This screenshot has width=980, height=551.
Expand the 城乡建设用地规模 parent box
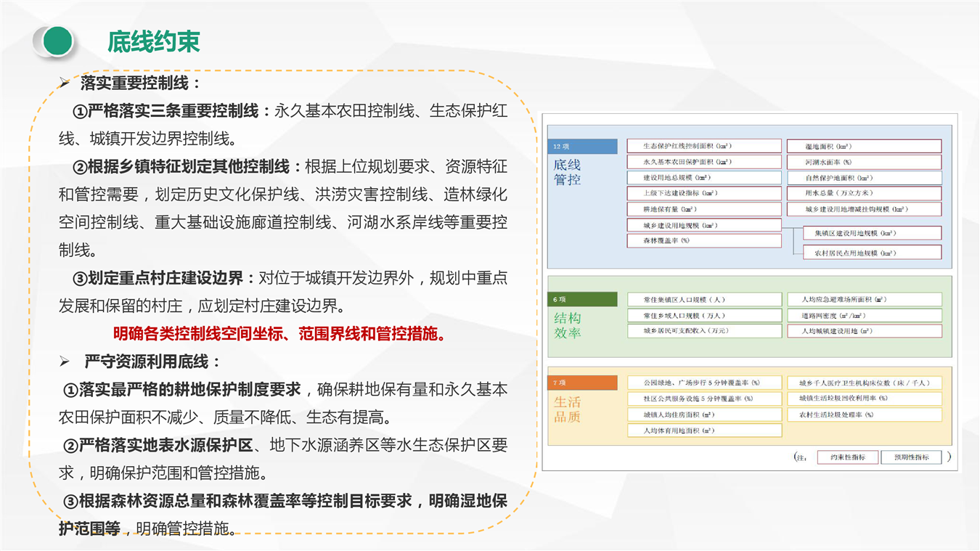tap(703, 225)
